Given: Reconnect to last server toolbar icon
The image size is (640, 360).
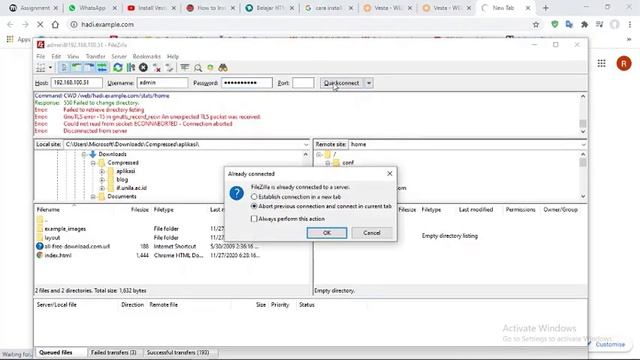Looking at the screenshot, I should point(169,68).
